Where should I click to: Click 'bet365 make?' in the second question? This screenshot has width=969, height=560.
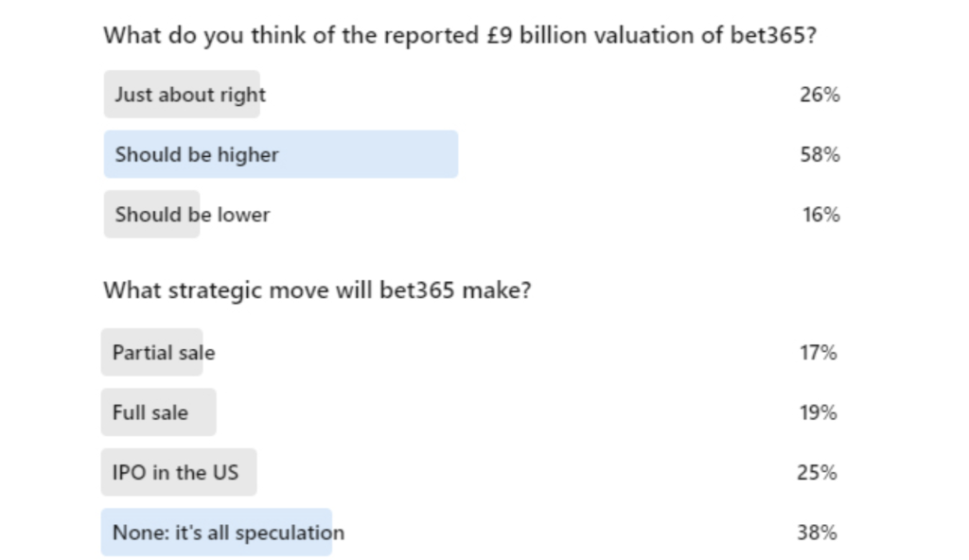(x=455, y=289)
